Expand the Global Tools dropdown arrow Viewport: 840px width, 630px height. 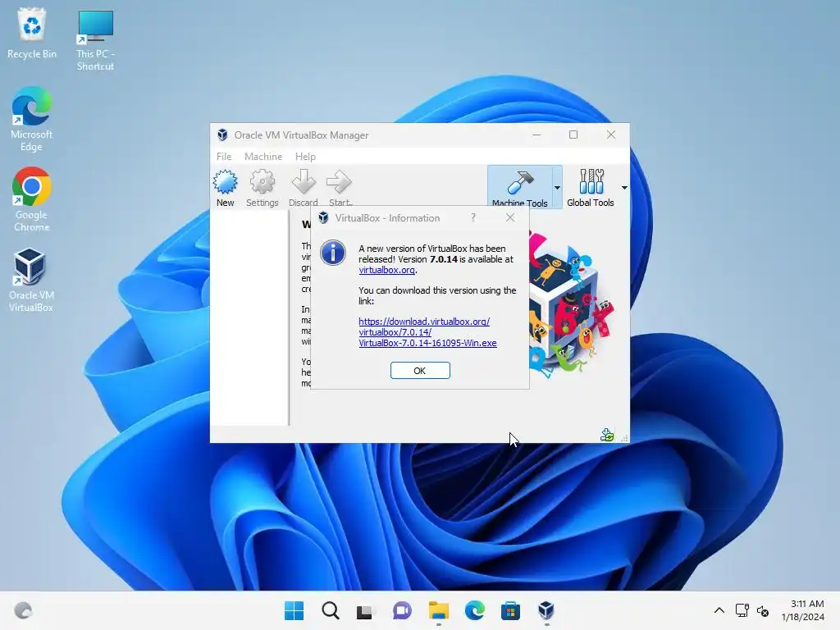[624, 188]
